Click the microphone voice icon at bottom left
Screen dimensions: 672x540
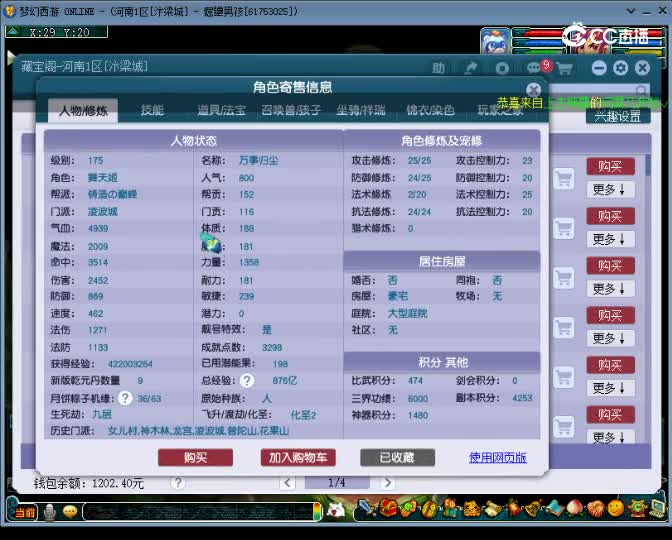pyautogui.click(x=50, y=512)
